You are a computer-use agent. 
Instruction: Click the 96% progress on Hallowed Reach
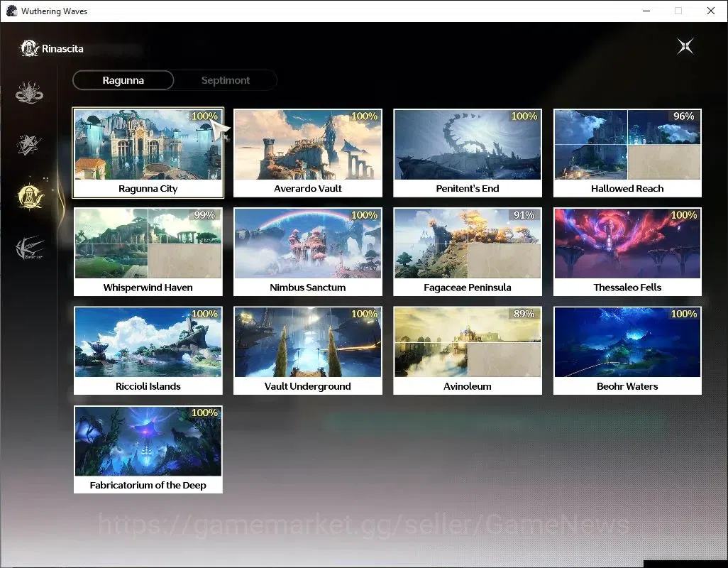683,116
